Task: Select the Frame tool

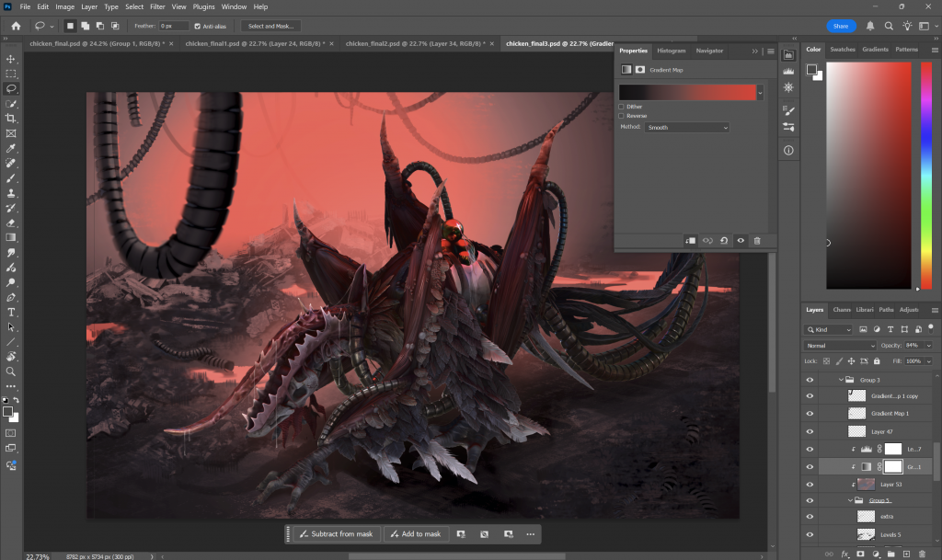Action: tap(11, 133)
